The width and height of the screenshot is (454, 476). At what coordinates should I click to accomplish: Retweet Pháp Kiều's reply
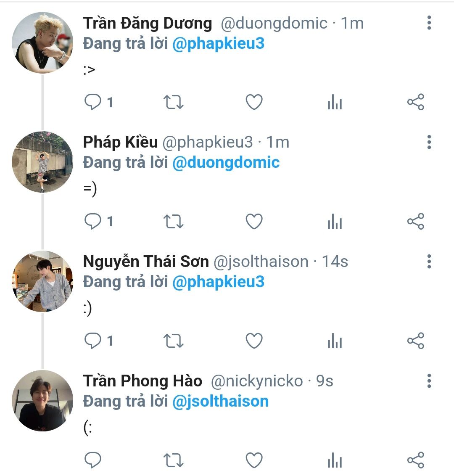(x=173, y=222)
